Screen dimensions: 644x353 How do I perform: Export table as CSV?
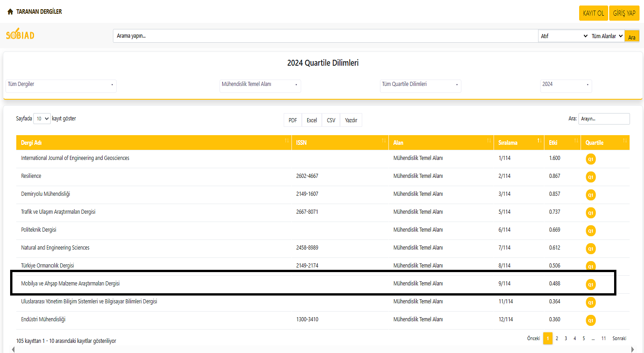(331, 120)
